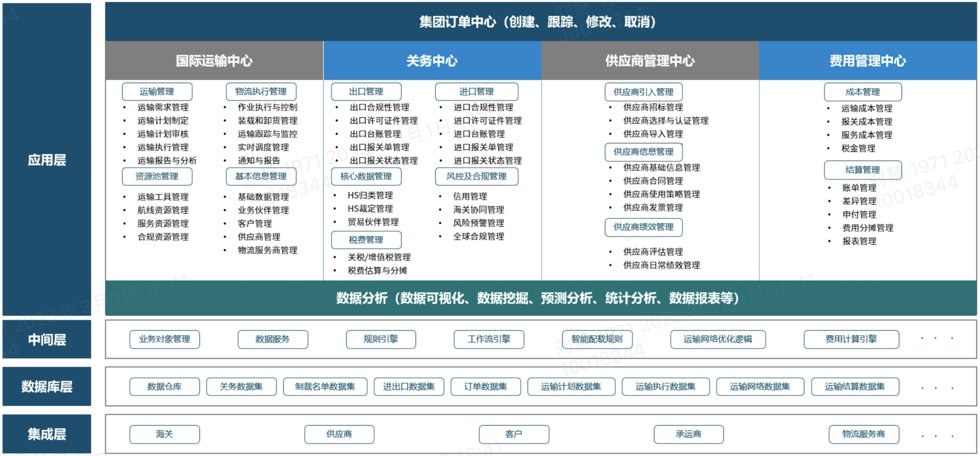
Task: Click the 供应商日常绩效管理 list item
Action: tap(662, 265)
